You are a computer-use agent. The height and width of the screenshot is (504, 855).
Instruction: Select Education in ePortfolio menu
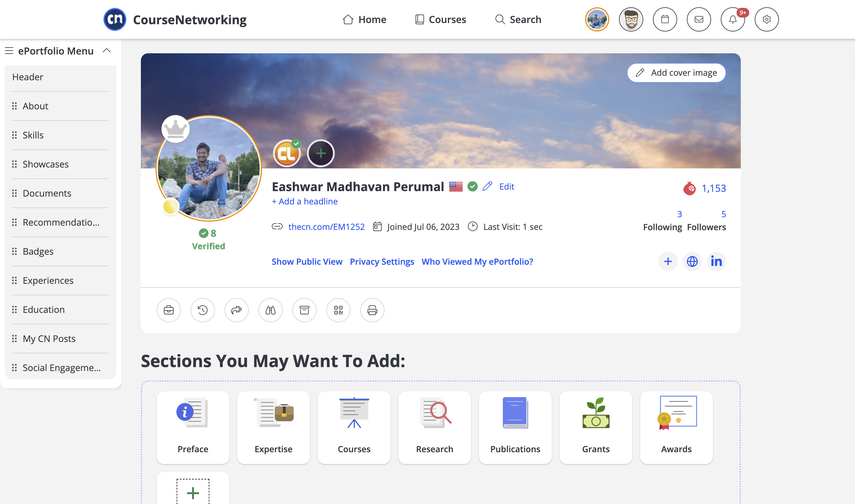[x=61, y=310]
